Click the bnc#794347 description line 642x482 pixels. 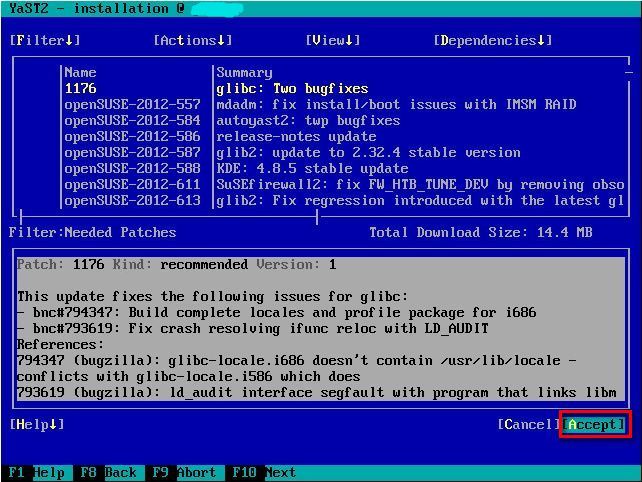tap(276, 312)
